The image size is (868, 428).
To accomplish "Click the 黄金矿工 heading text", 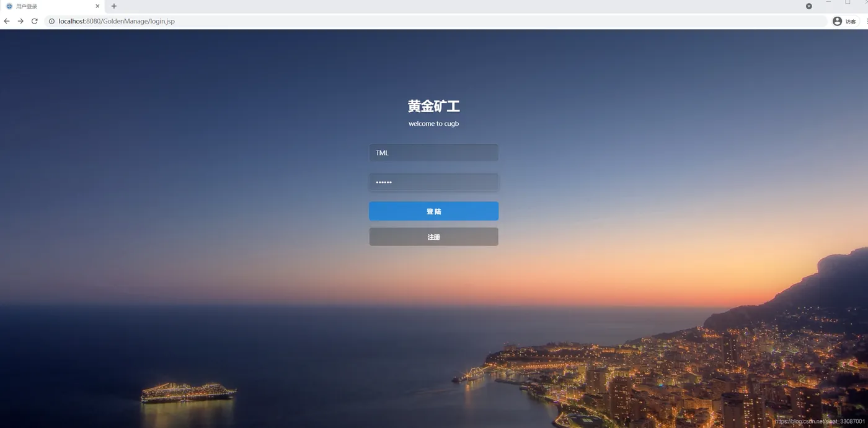I will [x=434, y=106].
